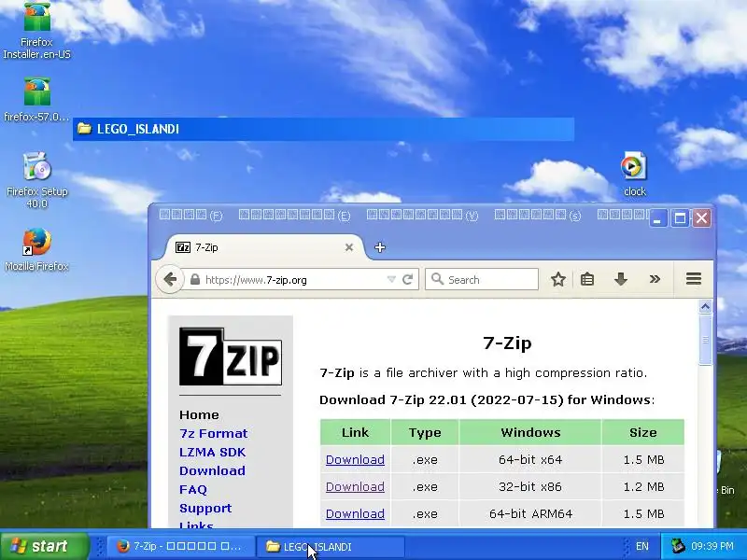Minimize the Firefox window
The height and width of the screenshot is (560, 747).
658,218
